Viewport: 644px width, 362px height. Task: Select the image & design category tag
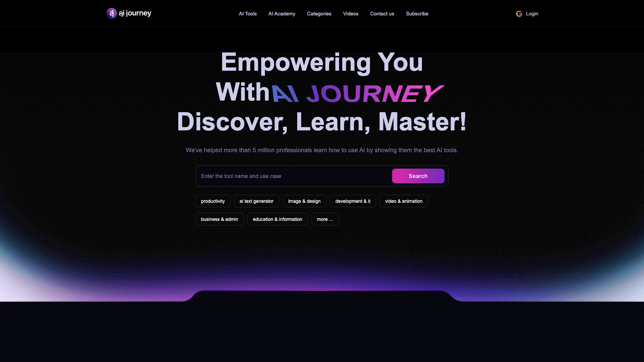[x=304, y=201]
